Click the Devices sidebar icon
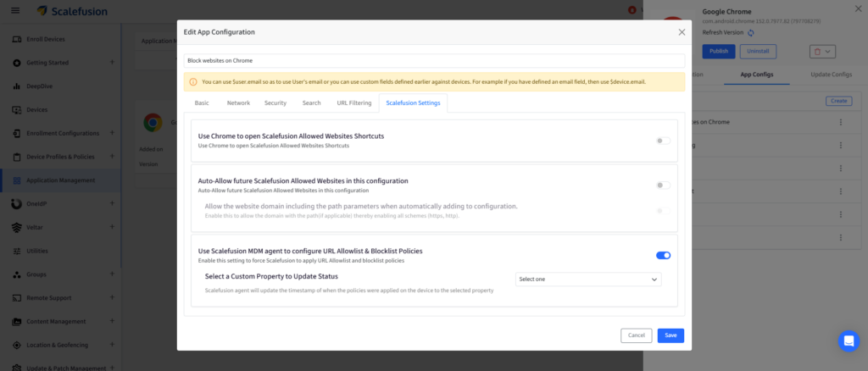868x371 pixels. (17, 109)
